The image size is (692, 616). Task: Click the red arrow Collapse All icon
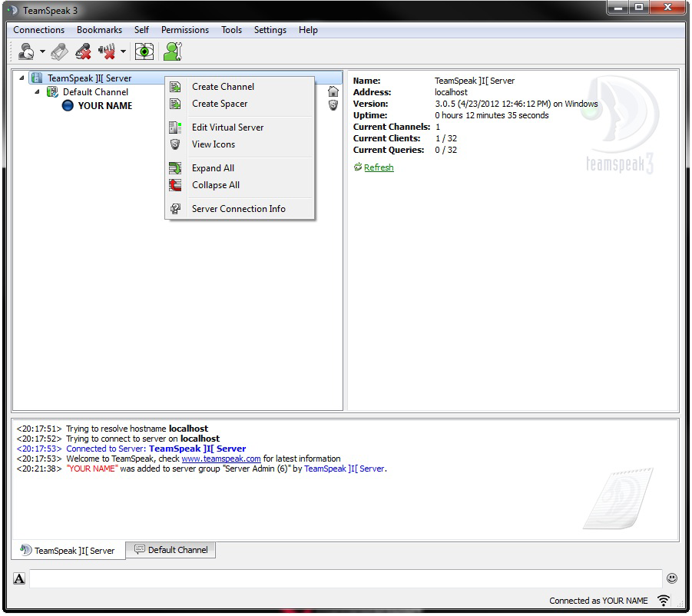pyautogui.click(x=175, y=185)
